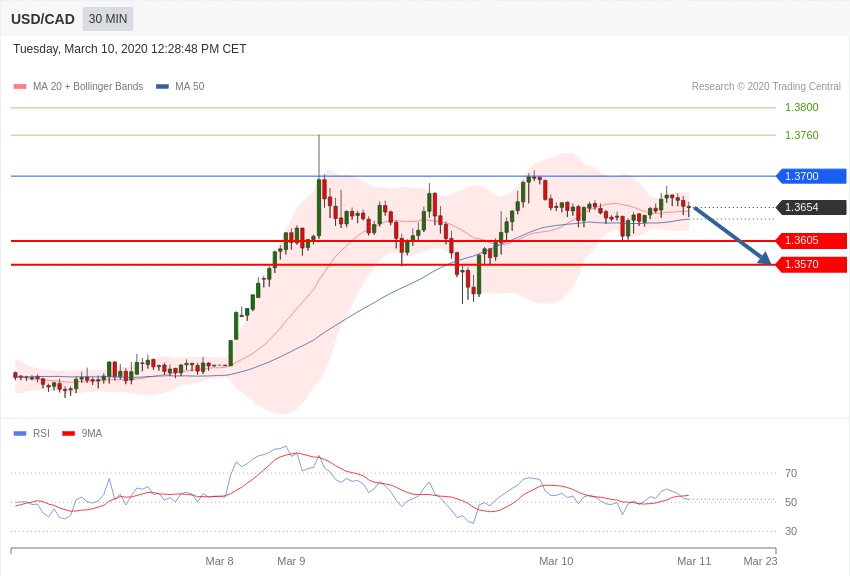
Task: Click the dark blue MA 50 legend marker
Action: [x=162, y=87]
